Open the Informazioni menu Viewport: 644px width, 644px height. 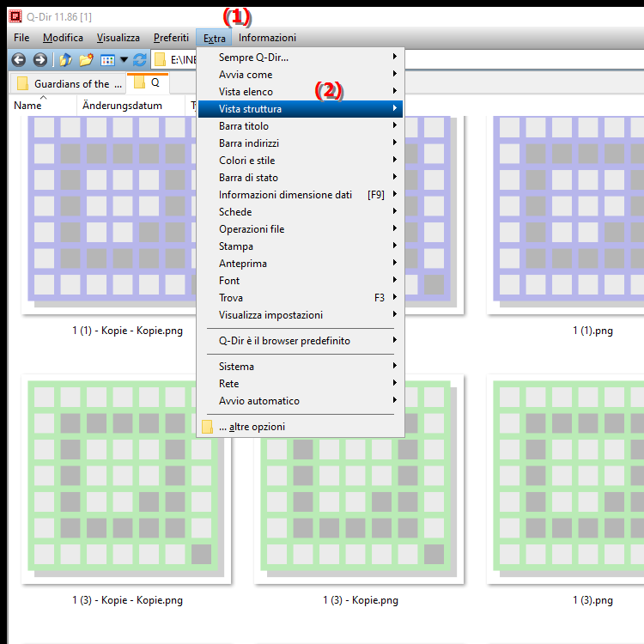click(267, 38)
